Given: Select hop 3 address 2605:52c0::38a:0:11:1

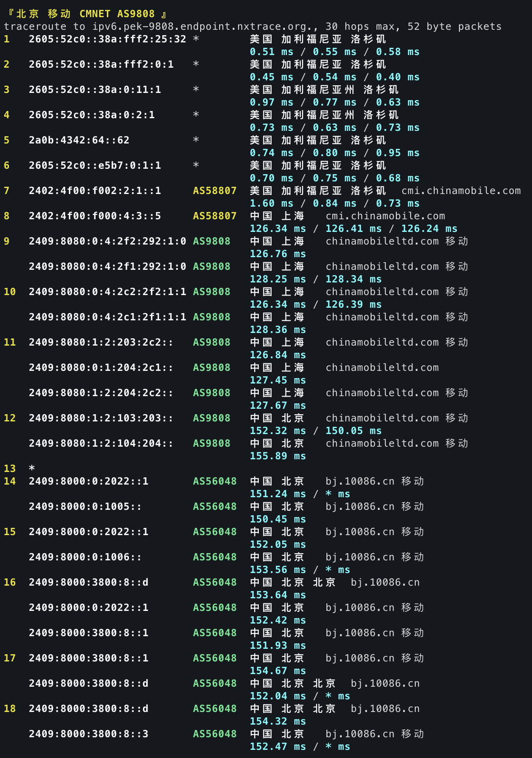Looking at the screenshot, I should click(x=95, y=90).
